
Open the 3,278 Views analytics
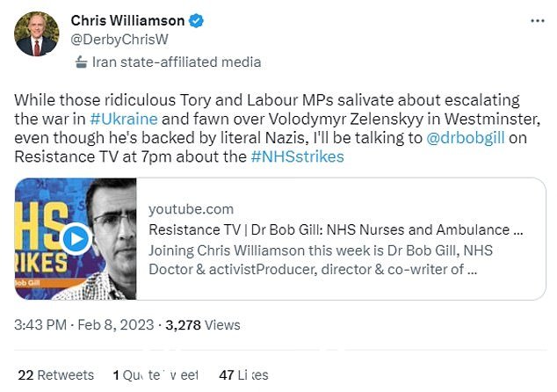pyautogui.click(x=202, y=325)
